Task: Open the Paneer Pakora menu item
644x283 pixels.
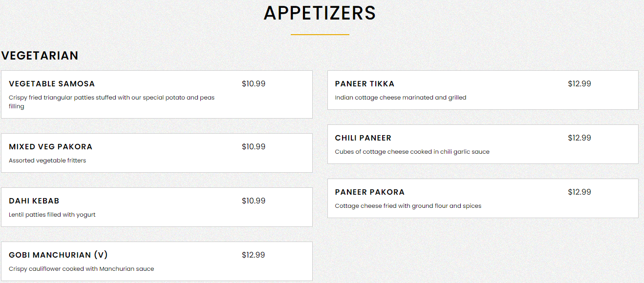Action: coord(370,192)
